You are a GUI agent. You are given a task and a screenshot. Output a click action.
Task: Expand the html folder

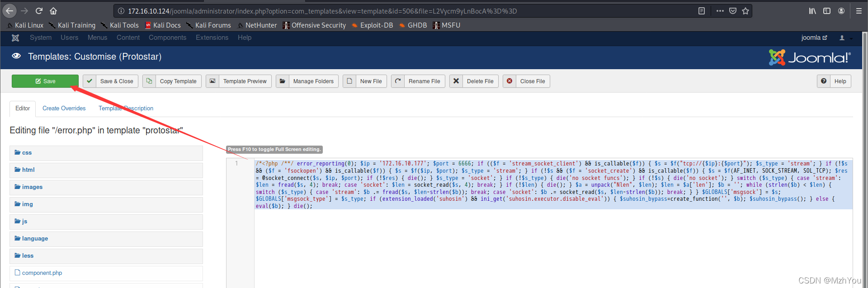tap(106, 170)
